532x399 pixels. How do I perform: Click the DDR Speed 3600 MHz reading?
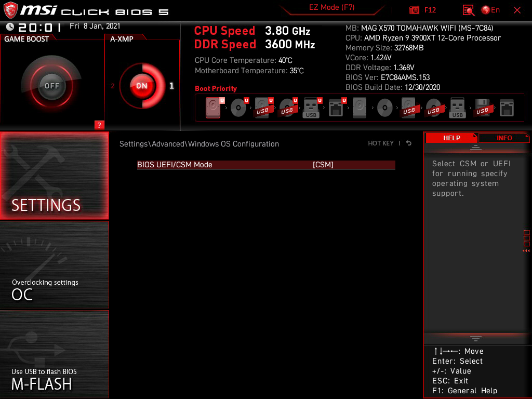click(x=255, y=45)
